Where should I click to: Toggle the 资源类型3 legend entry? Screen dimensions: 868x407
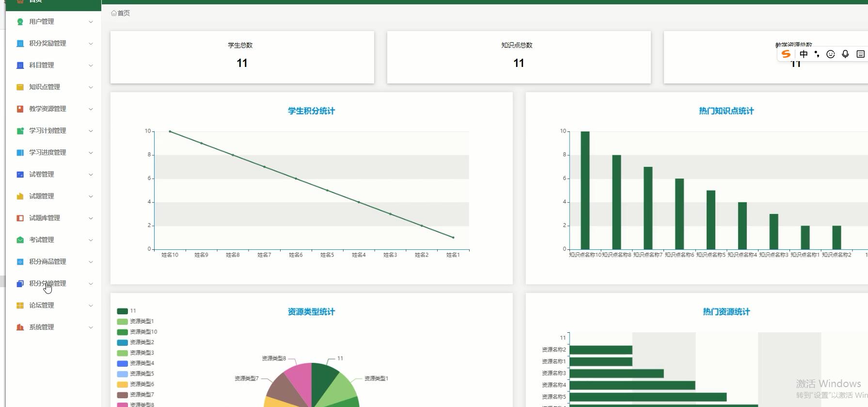pyautogui.click(x=135, y=353)
